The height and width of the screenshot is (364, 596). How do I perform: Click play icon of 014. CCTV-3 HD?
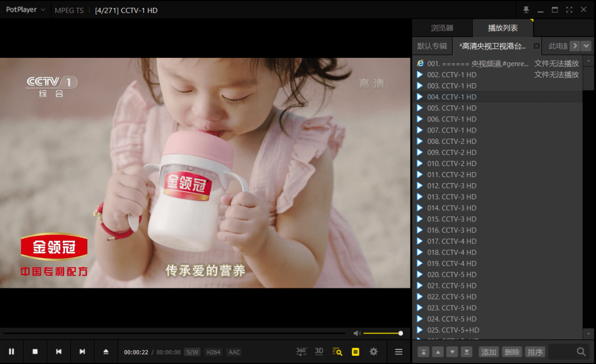pyautogui.click(x=419, y=208)
